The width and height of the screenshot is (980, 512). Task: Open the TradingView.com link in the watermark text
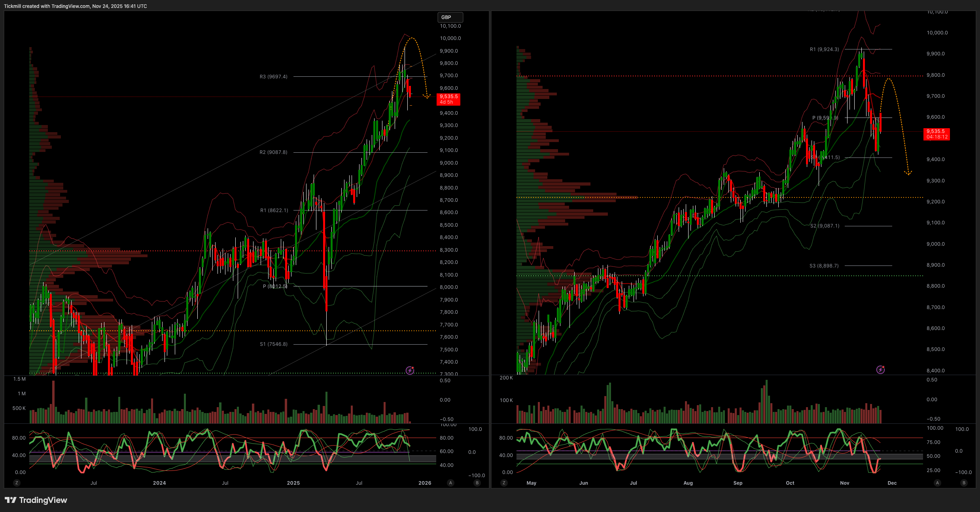(70, 6)
